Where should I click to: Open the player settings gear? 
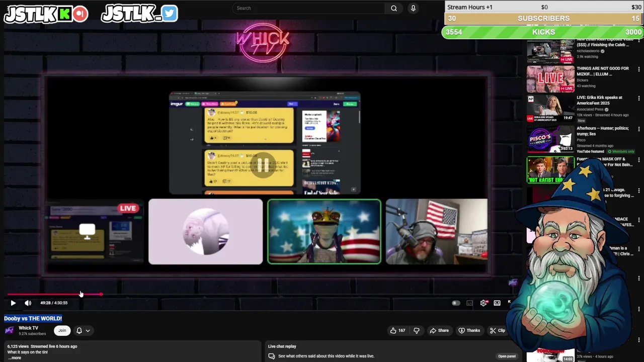(x=484, y=303)
